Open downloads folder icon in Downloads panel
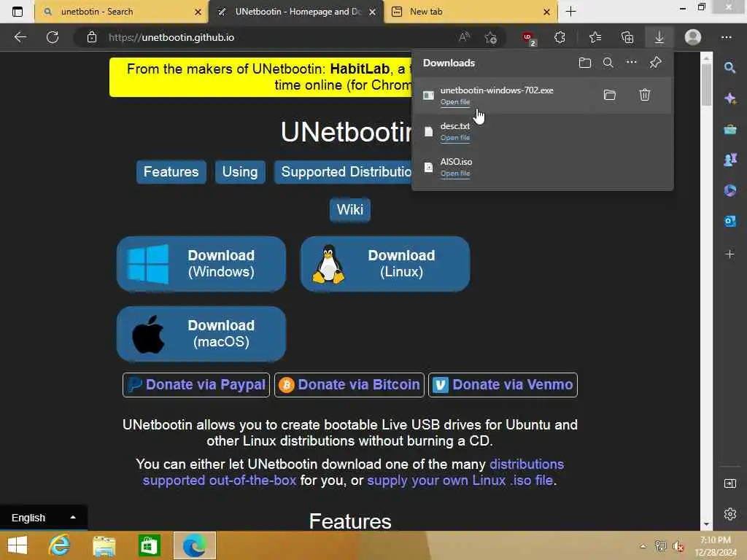Screen dimensions: 747x560 pyautogui.click(x=584, y=63)
